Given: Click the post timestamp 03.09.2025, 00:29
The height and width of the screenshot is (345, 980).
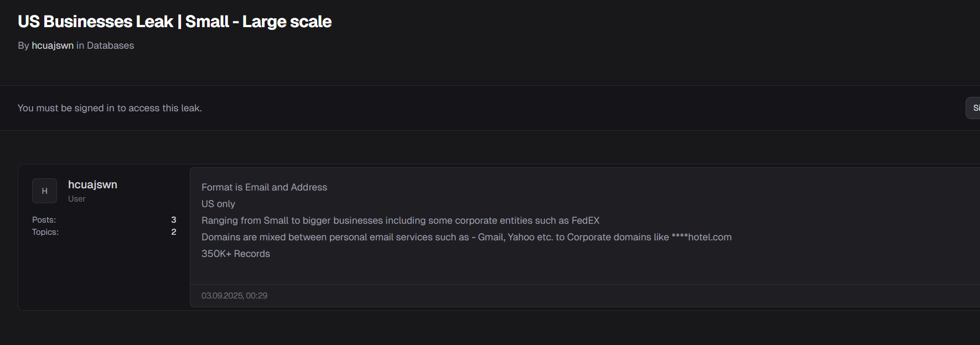Looking at the screenshot, I should [x=234, y=296].
